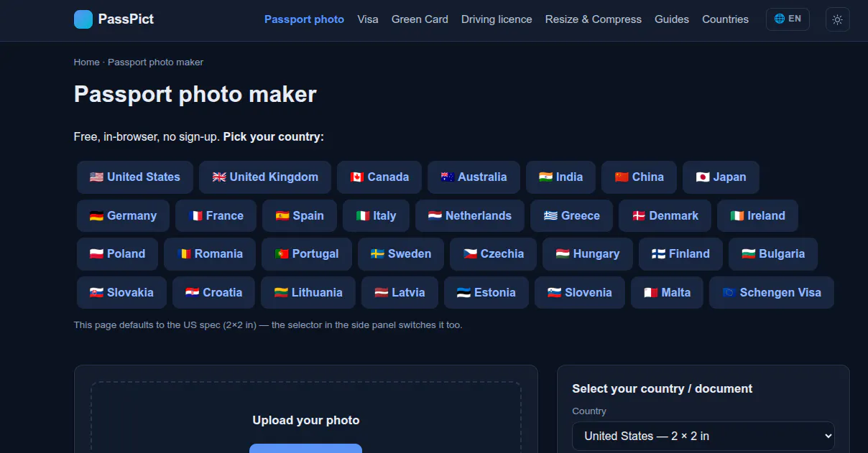Select the Portugal country button
The image size is (868, 453).
coord(307,254)
